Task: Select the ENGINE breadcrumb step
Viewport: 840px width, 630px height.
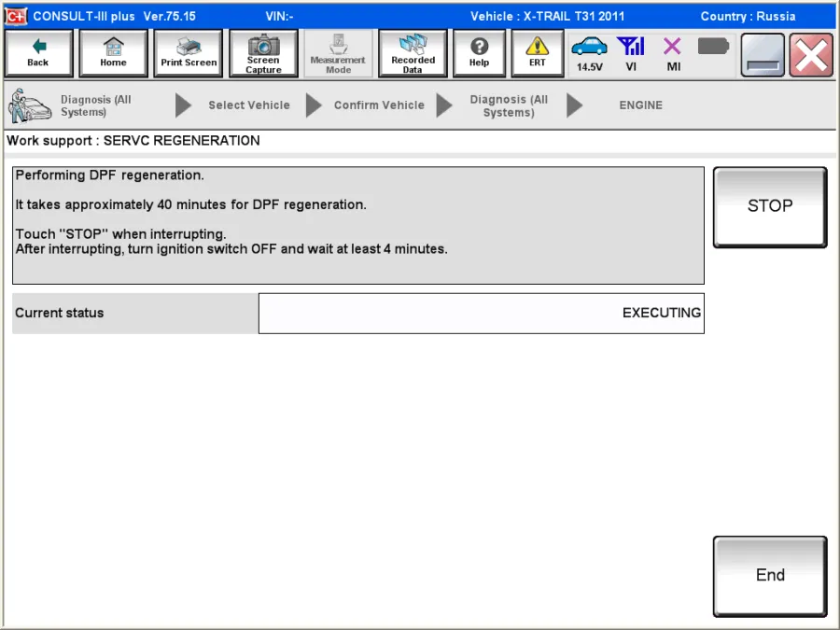Action: point(640,105)
